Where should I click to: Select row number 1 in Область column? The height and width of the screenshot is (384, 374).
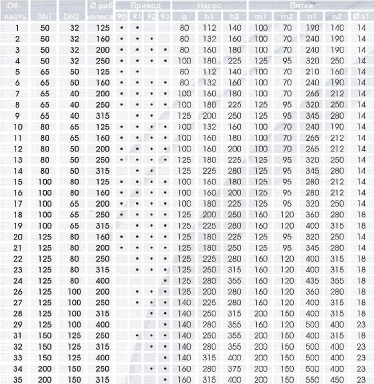click(17, 28)
